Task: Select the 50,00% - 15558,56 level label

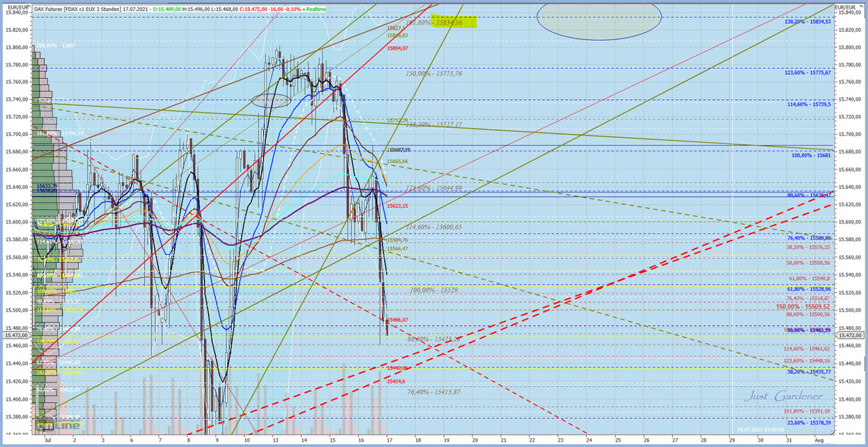Action: coord(809,263)
